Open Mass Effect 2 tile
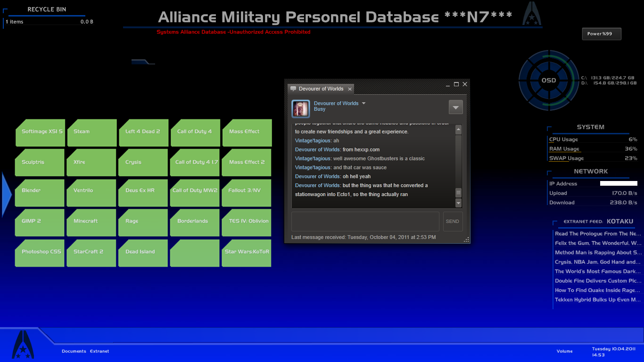The image size is (644, 362). point(247,163)
